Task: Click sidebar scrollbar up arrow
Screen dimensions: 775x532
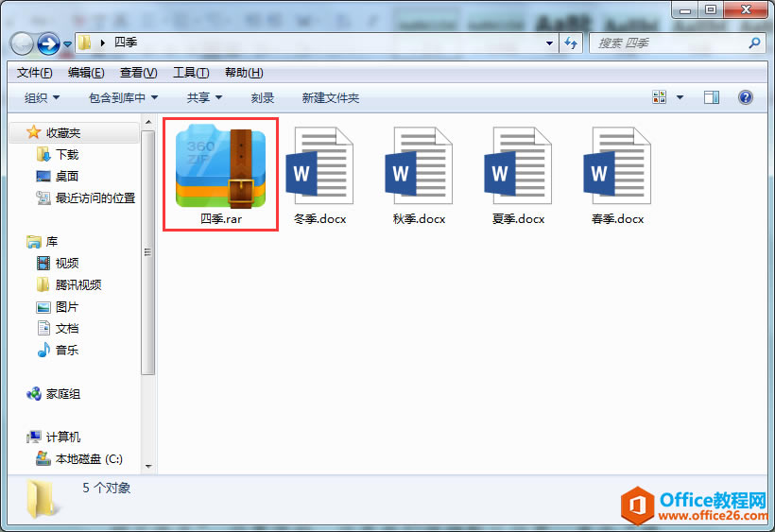Action: coord(148,122)
